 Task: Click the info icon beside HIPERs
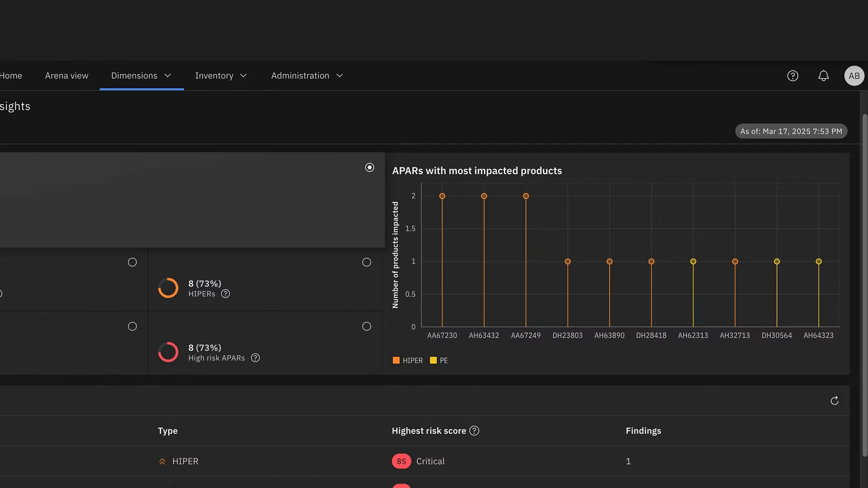click(225, 294)
